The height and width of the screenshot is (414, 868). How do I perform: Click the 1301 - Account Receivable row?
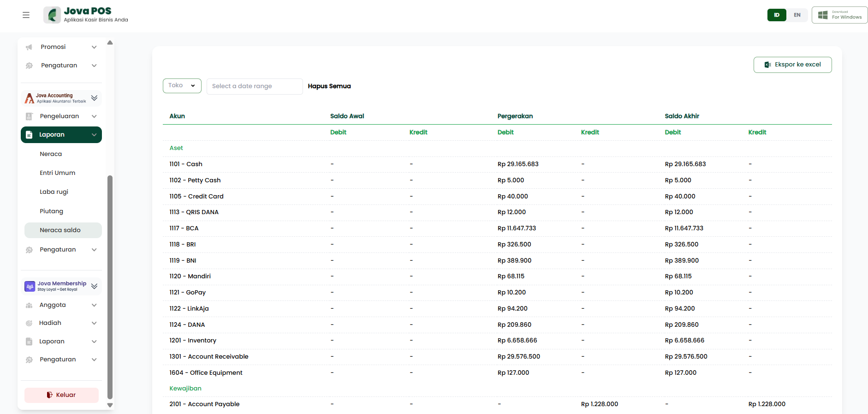pyautogui.click(x=497, y=357)
